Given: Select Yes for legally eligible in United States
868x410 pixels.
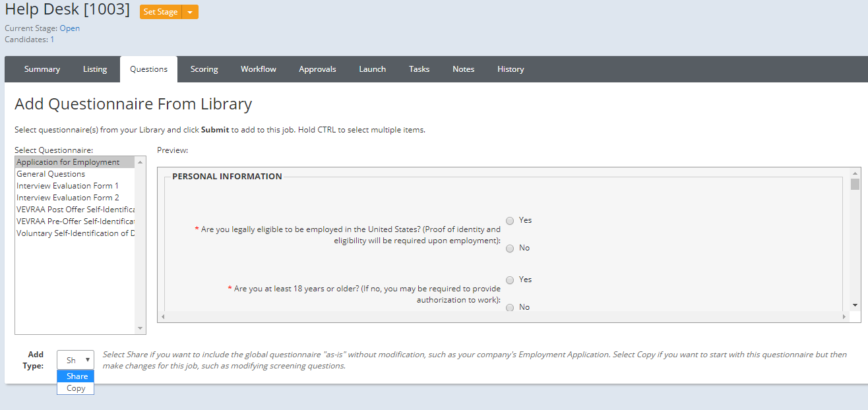Looking at the screenshot, I should [x=510, y=221].
